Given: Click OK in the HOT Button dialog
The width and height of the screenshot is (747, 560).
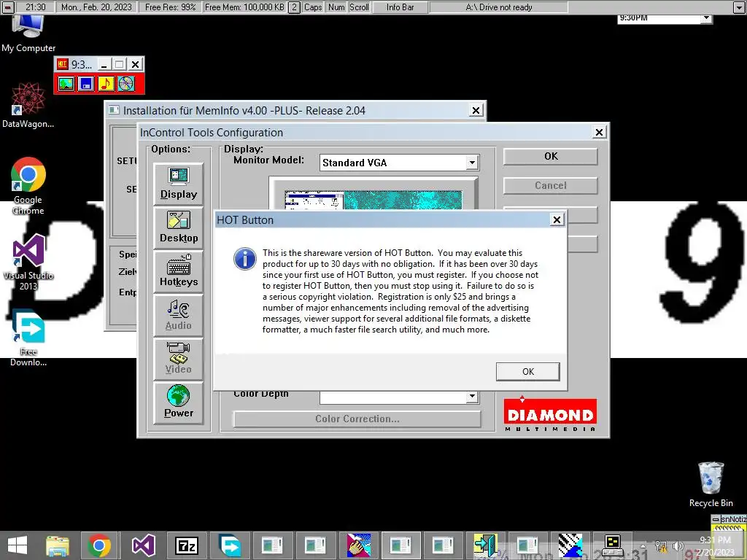Looking at the screenshot, I should pos(527,371).
